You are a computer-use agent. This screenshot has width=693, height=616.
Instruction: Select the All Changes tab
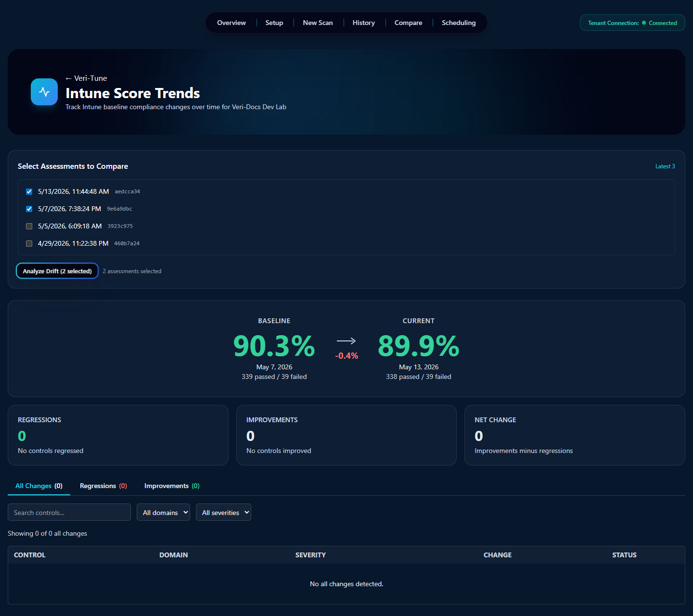(39, 486)
